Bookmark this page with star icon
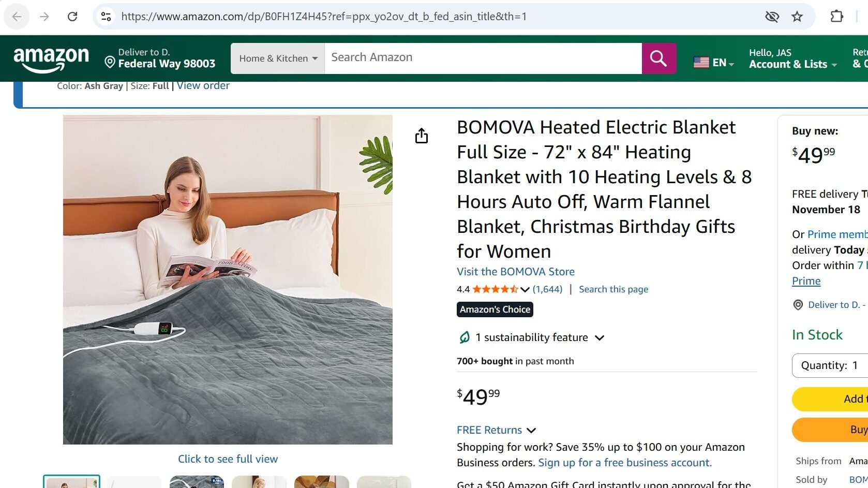 coord(797,17)
